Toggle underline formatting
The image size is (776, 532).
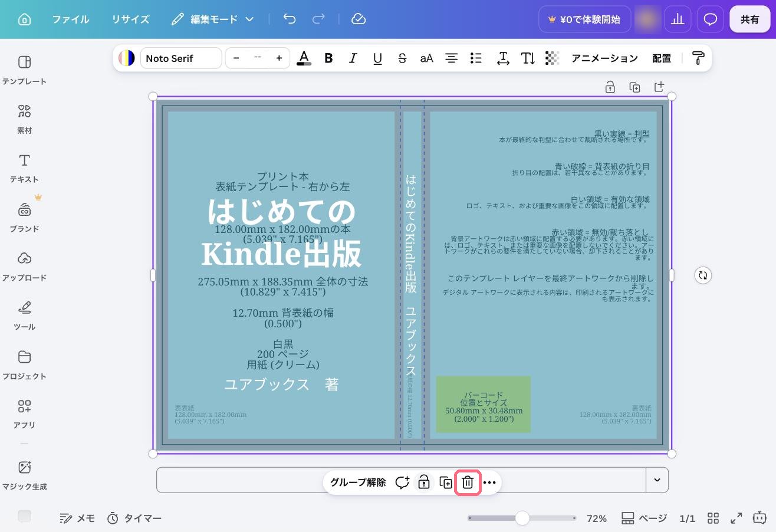coord(378,58)
